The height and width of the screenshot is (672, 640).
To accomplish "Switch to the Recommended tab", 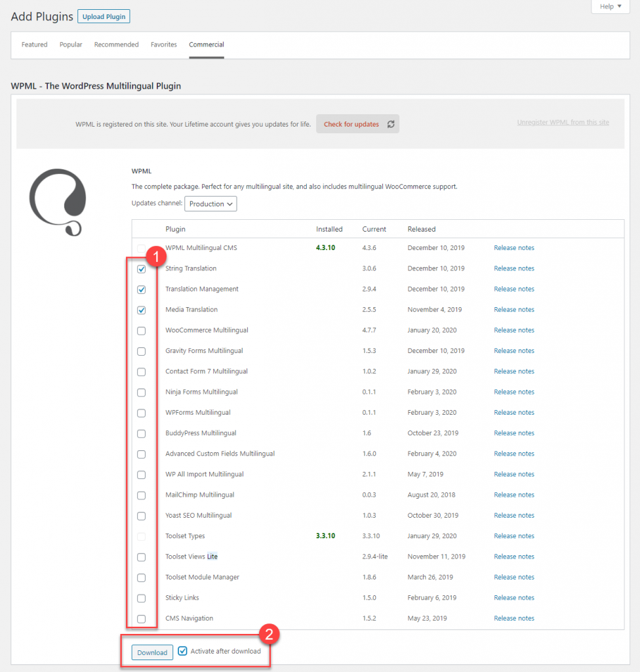I will point(117,44).
